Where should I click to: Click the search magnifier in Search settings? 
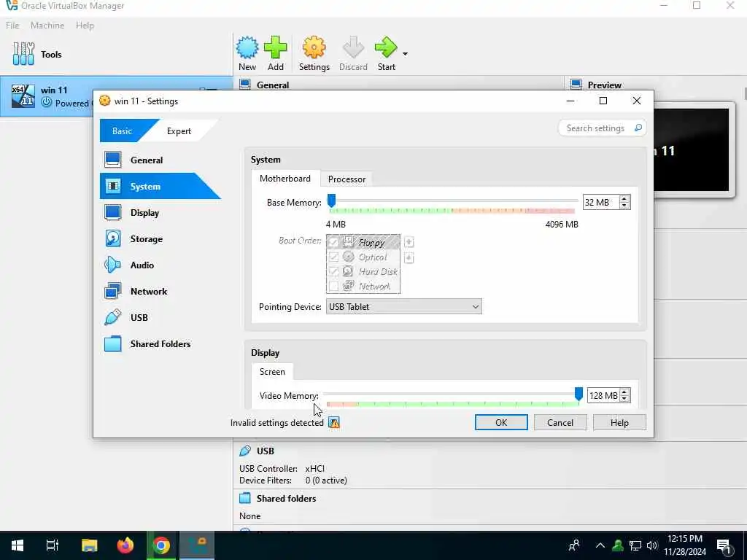coord(638,128)
